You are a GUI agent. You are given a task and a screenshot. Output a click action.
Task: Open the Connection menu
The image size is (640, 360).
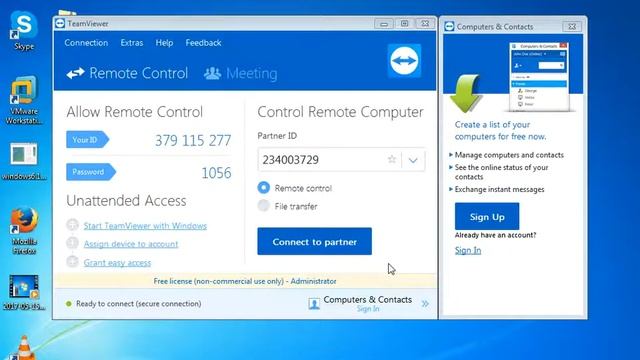(x=86, y=43)
